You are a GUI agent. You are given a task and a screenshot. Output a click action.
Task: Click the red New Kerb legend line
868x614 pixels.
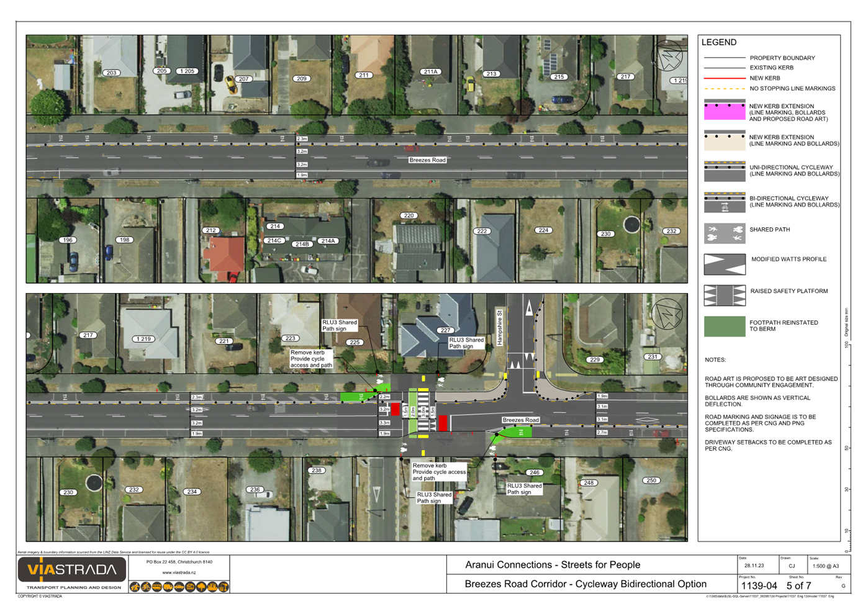(x=724, y=78)
